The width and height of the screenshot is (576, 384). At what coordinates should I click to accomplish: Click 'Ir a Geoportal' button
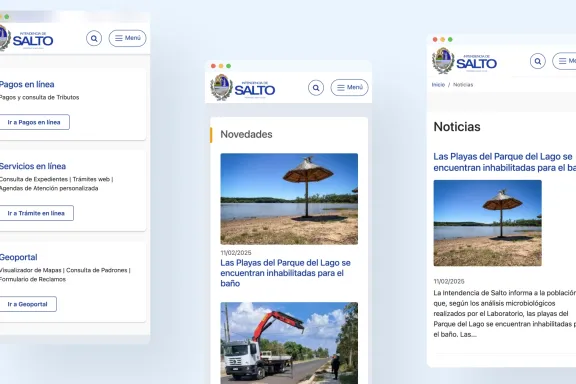pos(28,304)
